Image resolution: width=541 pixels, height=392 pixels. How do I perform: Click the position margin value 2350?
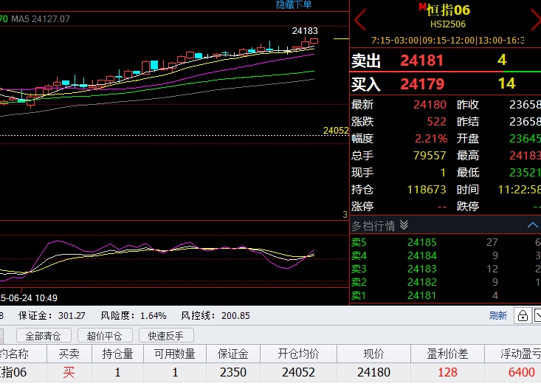[233, 372]
